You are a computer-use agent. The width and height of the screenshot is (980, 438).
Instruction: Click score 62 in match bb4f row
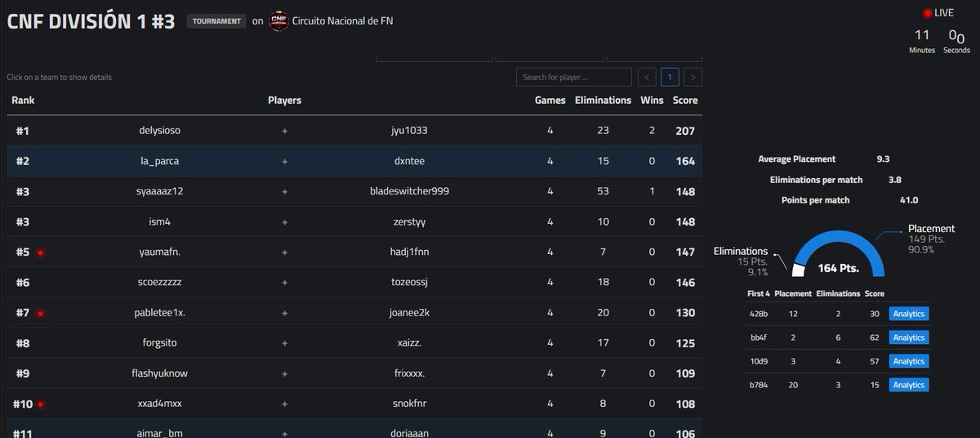[874, 337]
